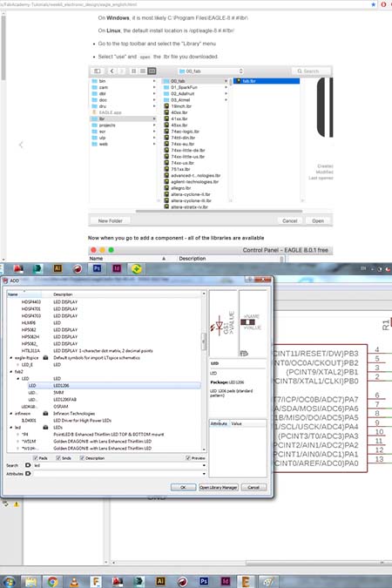Sort by the Name column header
This screenshot has height=588, width=392.
[x=24, y=294]
